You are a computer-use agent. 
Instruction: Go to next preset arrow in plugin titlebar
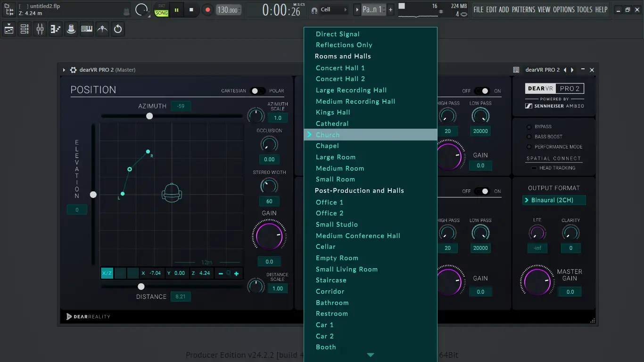572,70
